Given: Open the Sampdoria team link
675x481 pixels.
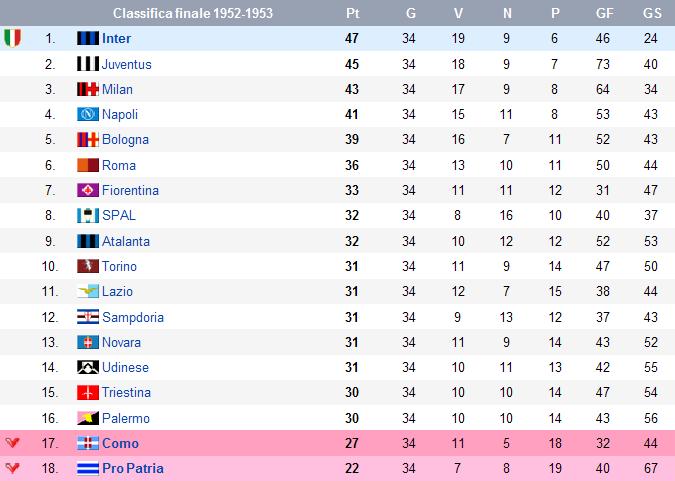Looking at the screenshot, I should 133,317.
